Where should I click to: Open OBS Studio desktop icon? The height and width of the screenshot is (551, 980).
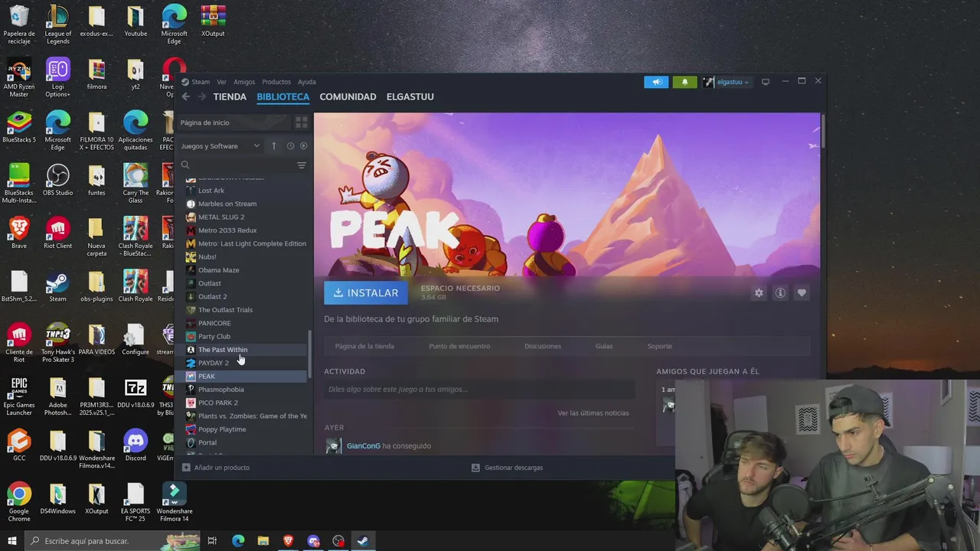[58, 181]
